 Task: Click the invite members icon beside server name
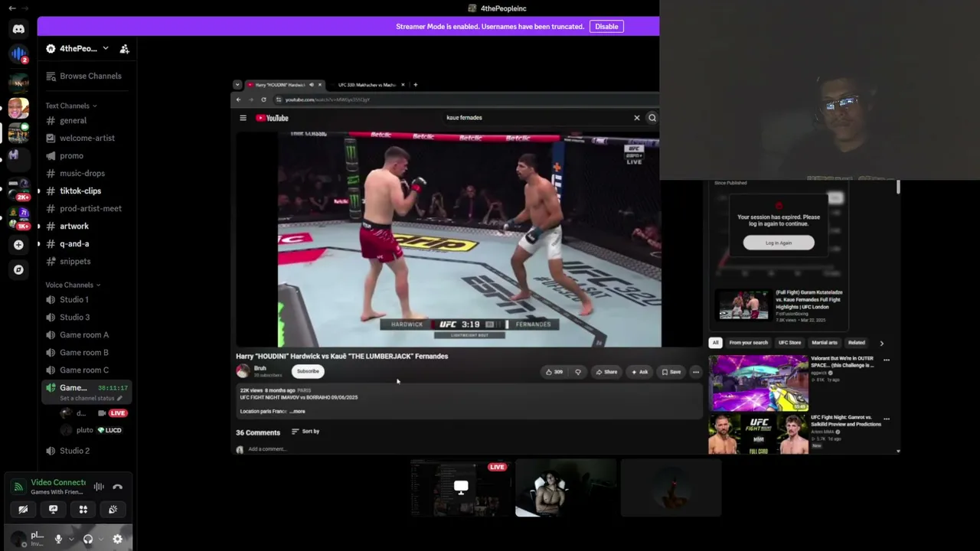[124, 49]
